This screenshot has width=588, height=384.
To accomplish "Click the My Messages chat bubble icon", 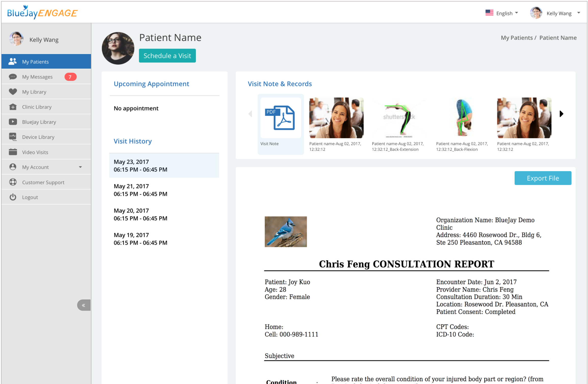I will 13,77.
